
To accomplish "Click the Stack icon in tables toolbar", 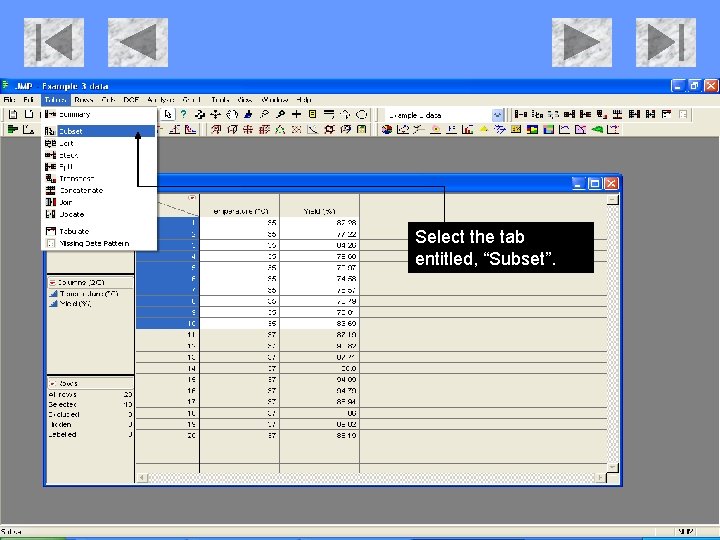I will (569, 114).
